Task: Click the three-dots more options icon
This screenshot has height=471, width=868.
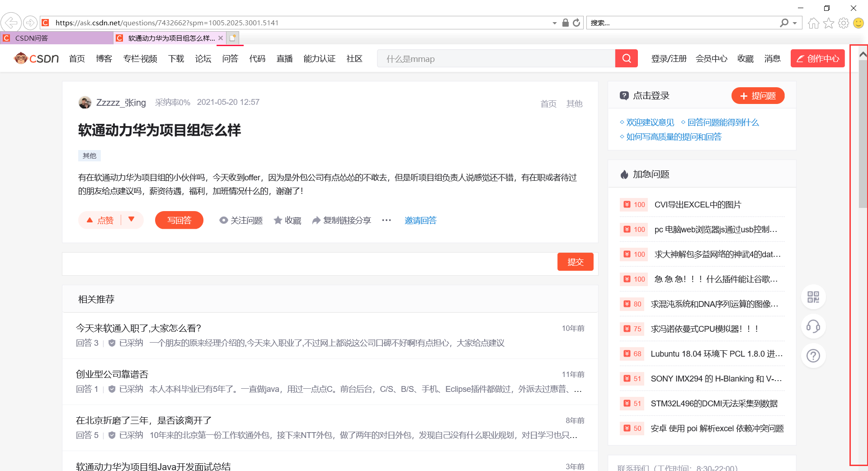Action: [x=387, y=220]
